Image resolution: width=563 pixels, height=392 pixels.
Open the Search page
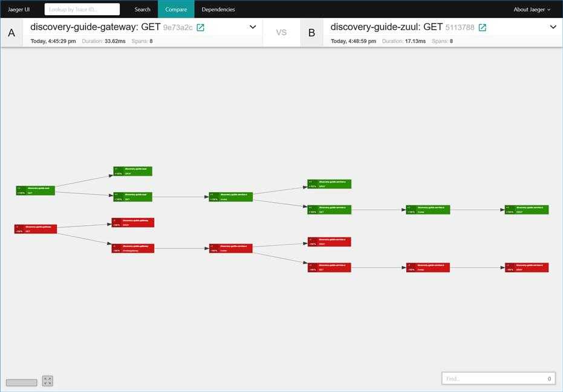coord(142,9)
